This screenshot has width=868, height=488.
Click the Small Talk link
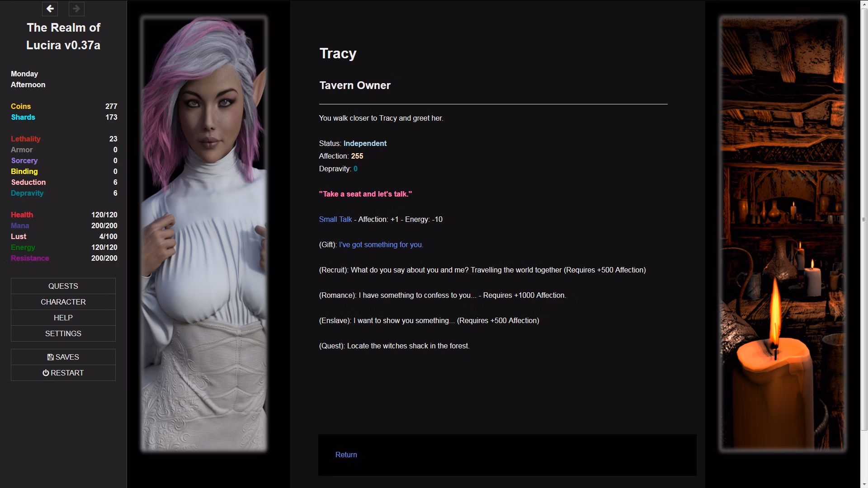tap(335, 219)
